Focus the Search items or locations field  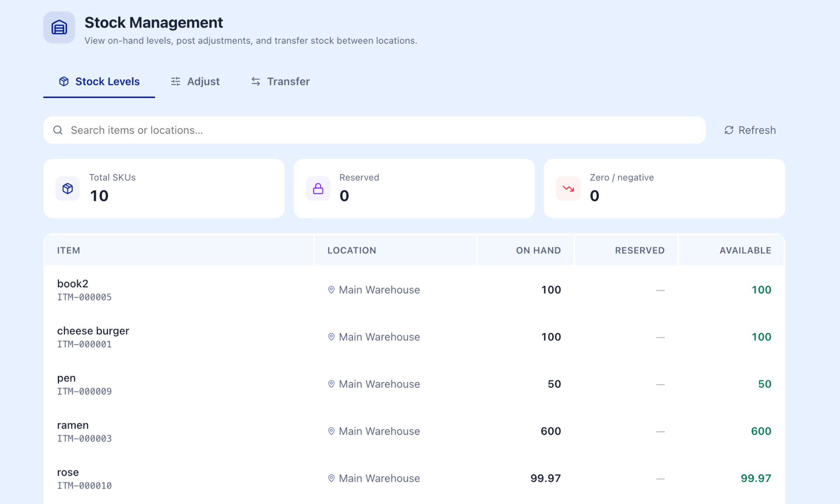pos(374,130)
